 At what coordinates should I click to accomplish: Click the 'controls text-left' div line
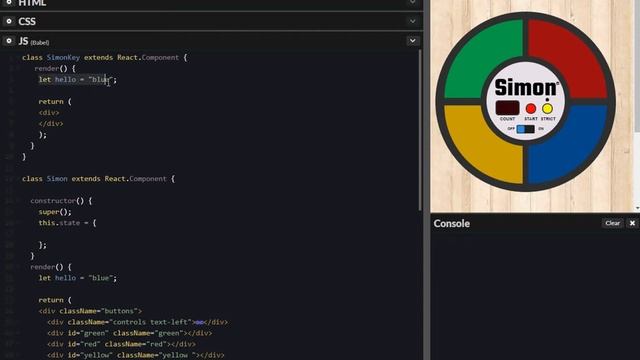pyautogui.click(x=137, y=322)
